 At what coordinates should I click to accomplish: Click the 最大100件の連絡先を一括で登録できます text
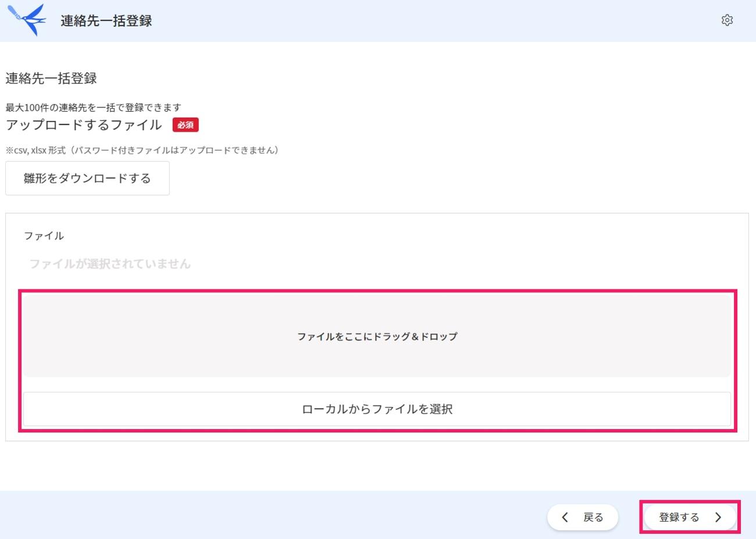coord(93,107)
